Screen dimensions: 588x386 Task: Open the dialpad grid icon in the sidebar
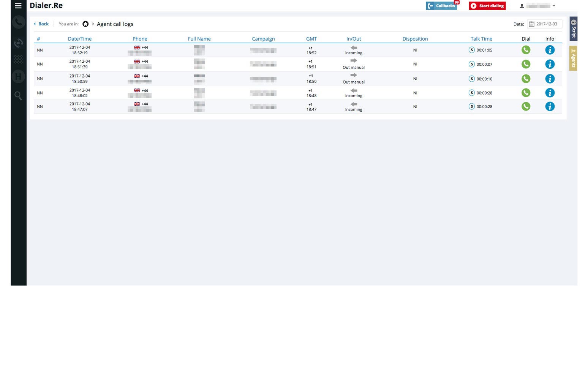pyautogui.click(x=18, y=59)
